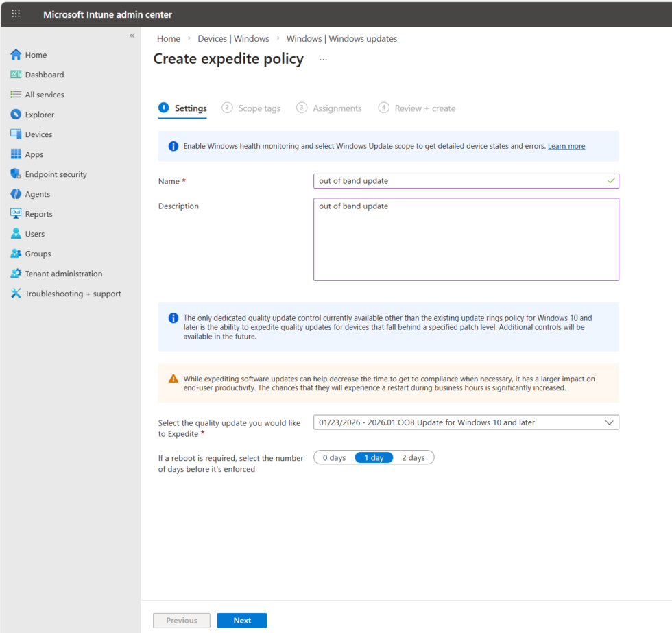Click step 2 circle icon for Scope tags
This screenshot has width=672, height=633.
coord(227,108)
